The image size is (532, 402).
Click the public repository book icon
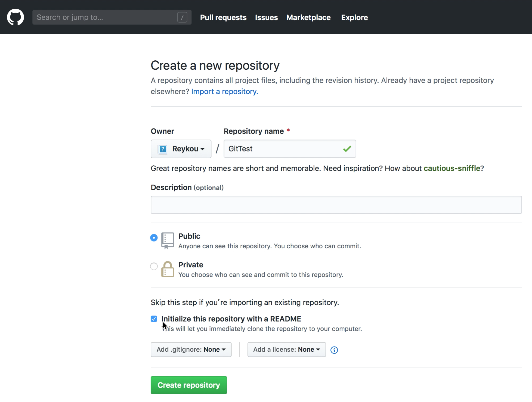point(168,240)
